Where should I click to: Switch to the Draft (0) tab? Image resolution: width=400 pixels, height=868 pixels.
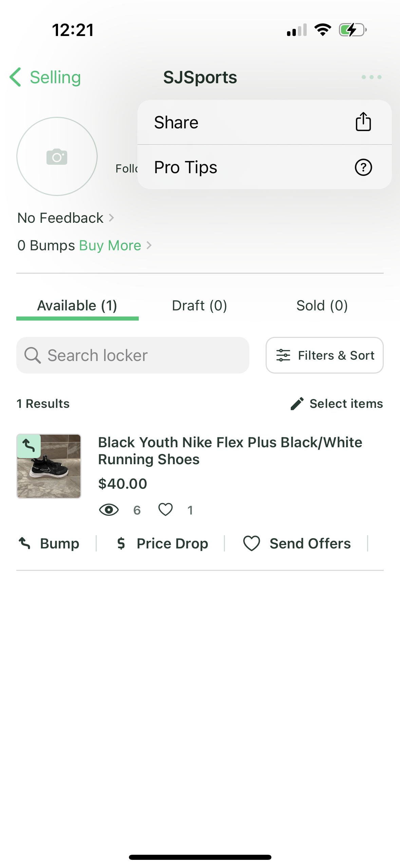click(x=199, y=306)
